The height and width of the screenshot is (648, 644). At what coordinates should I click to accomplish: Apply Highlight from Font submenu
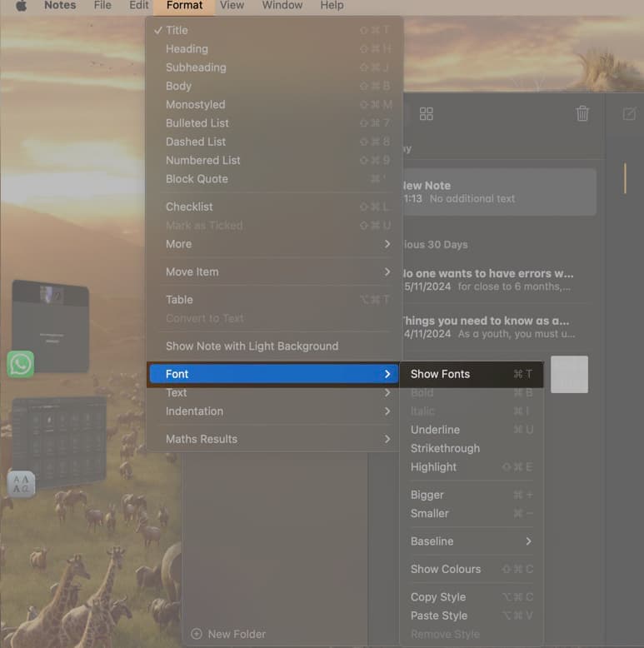coord(472,467)
